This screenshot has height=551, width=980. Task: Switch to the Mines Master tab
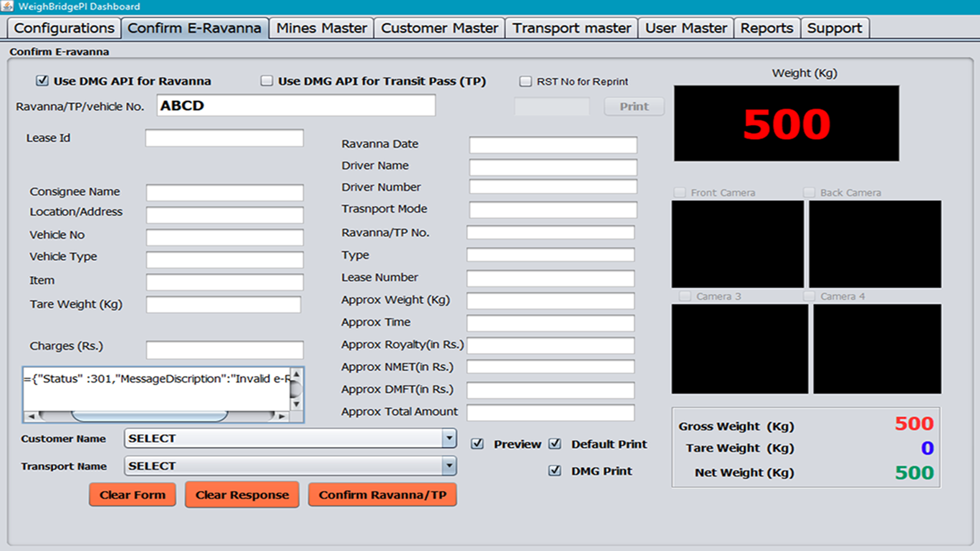[322, 28]
